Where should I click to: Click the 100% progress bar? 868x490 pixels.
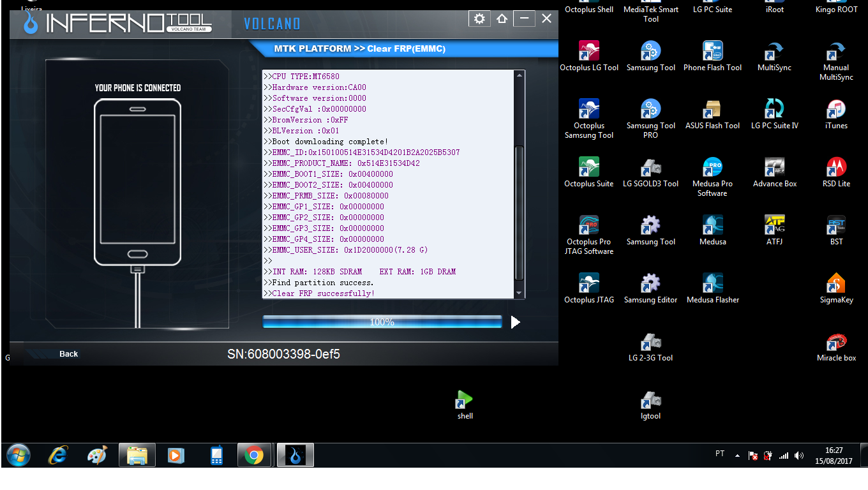pyautogui.click(x=382, y=322)
